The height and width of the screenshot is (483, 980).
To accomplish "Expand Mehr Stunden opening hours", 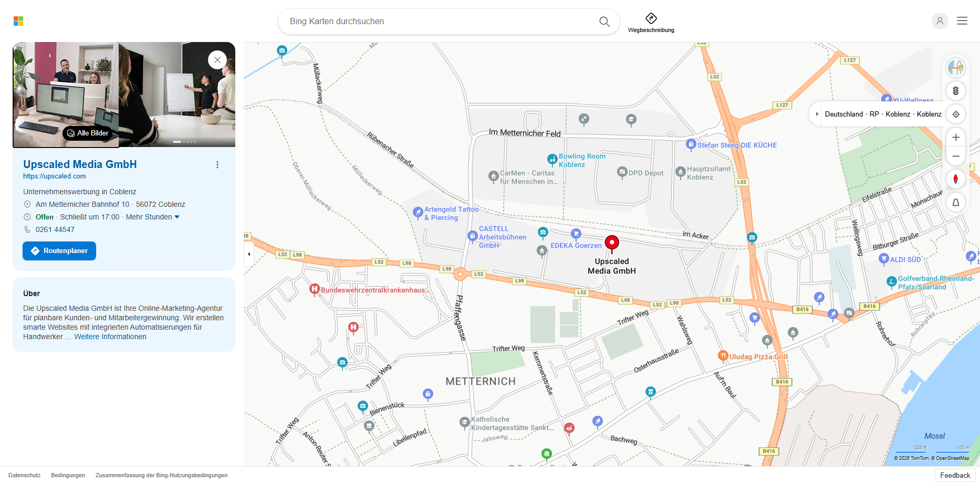I will tap(153, 217).
